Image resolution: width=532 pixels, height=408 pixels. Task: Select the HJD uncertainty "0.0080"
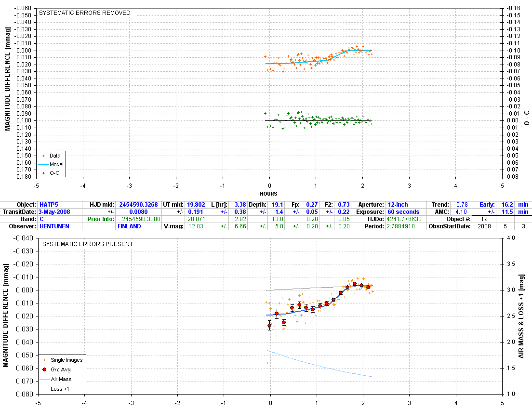point(138,212)
